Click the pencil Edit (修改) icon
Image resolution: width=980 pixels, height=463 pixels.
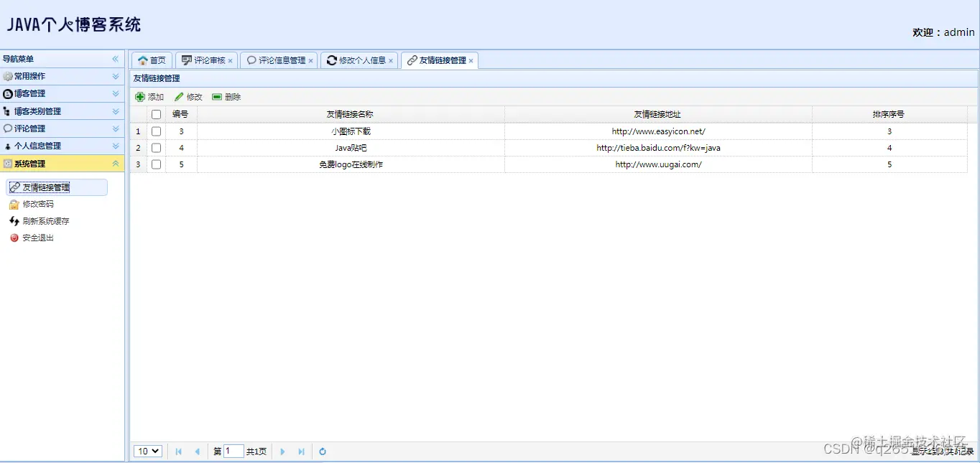(x=179, y=97)
